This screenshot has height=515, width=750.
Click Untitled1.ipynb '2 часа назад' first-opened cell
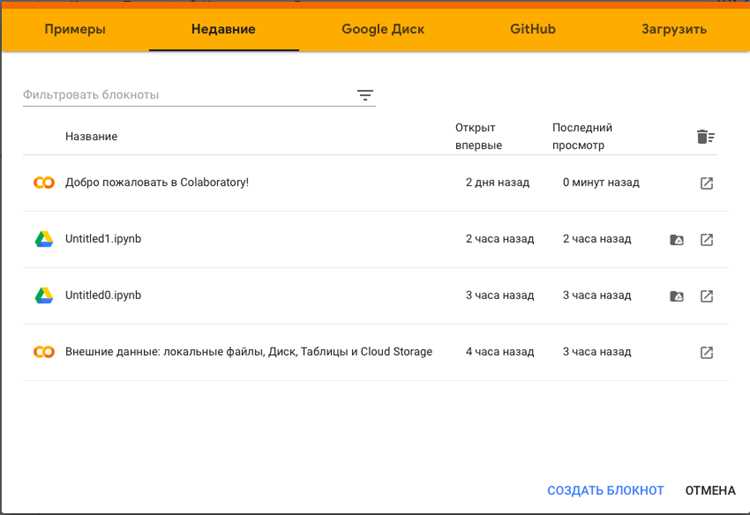click(500, 239)
